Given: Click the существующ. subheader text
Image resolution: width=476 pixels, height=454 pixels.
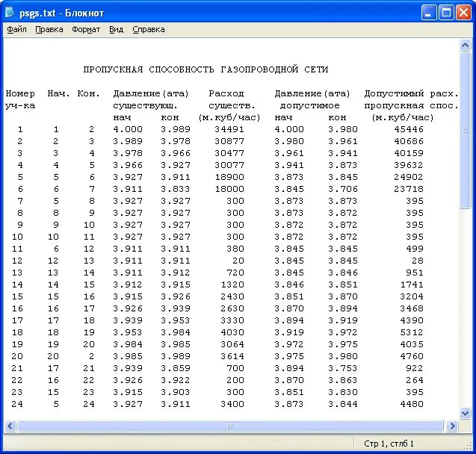Looking at the screenshot, I should [x=145, y=105].
